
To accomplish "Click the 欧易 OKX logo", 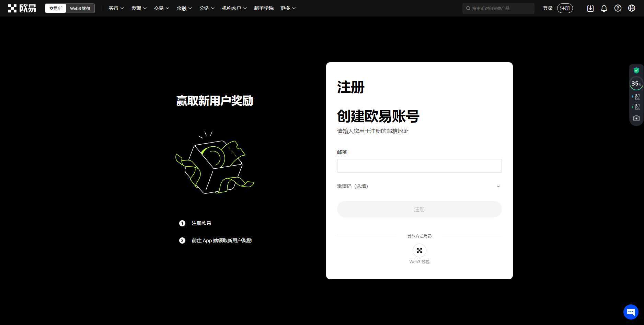I will 22,8.
